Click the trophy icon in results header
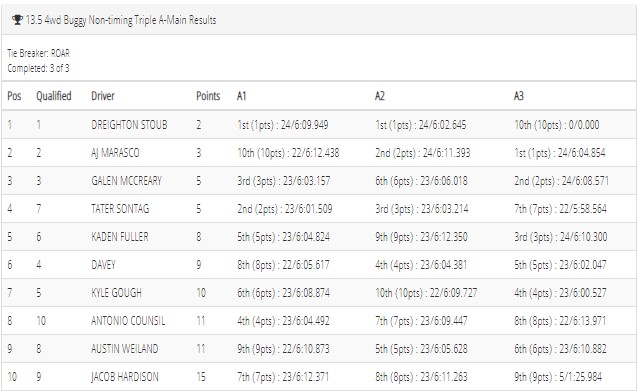This screenshot has width=638, height=391. pyautogui.click(x=17, y=20)
